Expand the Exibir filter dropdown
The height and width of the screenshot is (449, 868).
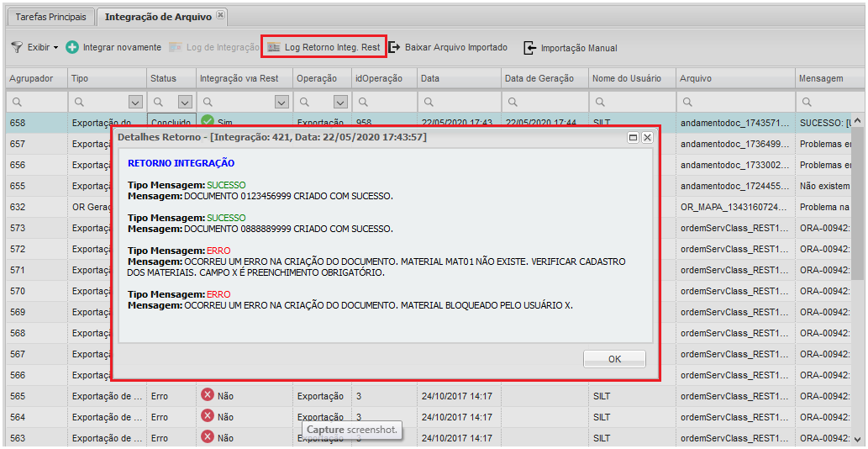pyautogui.click(x=55, y=48)
